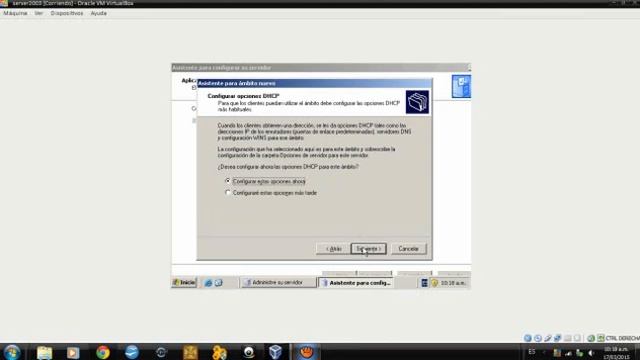Click the Atrás button in the wizard
The width and height of the screenshot is (640, 360).
333,249
